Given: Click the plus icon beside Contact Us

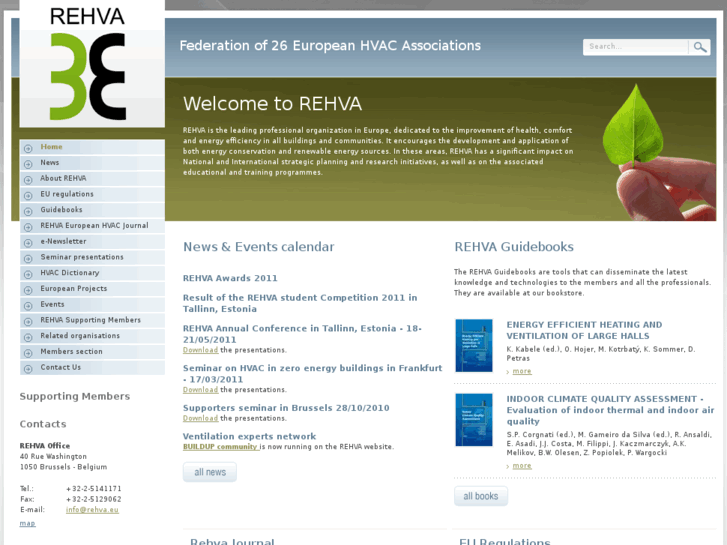Looking at the screenshot, I should pos(28,368).
